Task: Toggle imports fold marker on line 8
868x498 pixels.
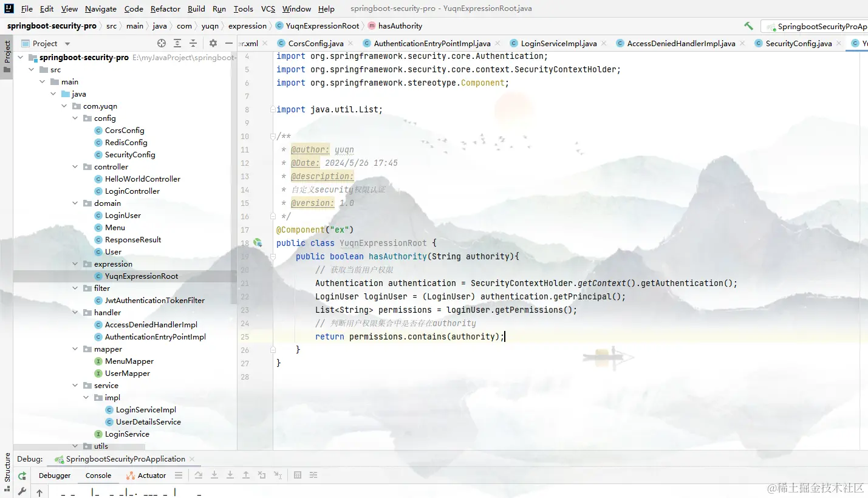Action: [x=273, y=109]
